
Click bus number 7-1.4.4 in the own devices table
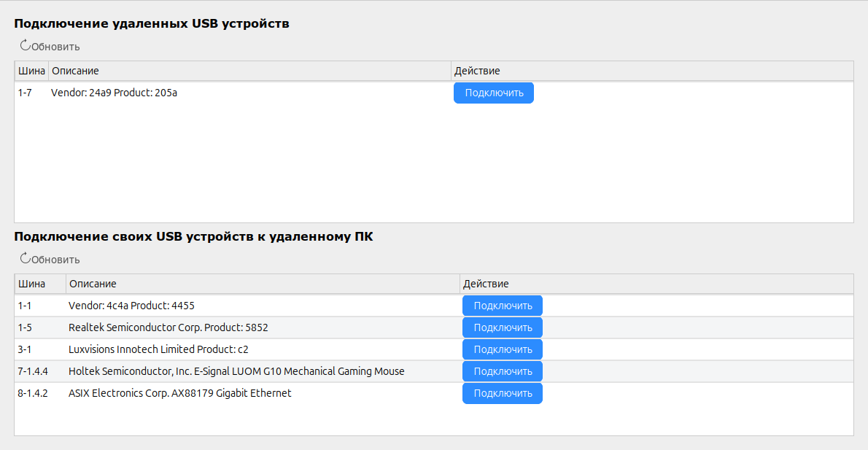pyautogui.click(x=33, y=371)
